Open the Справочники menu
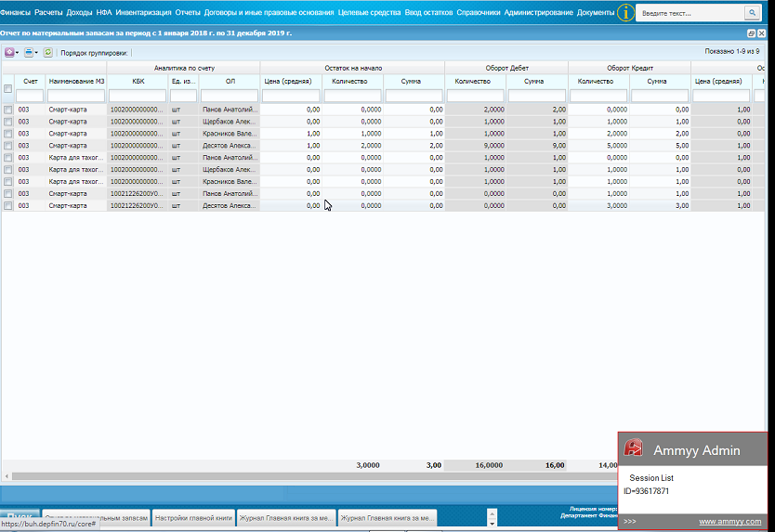 point(479,12)
